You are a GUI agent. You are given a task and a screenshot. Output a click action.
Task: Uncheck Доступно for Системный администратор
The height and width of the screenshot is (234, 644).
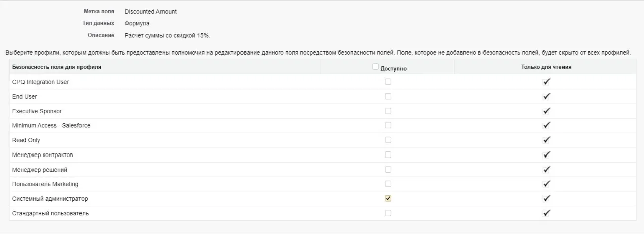[388, 198]
